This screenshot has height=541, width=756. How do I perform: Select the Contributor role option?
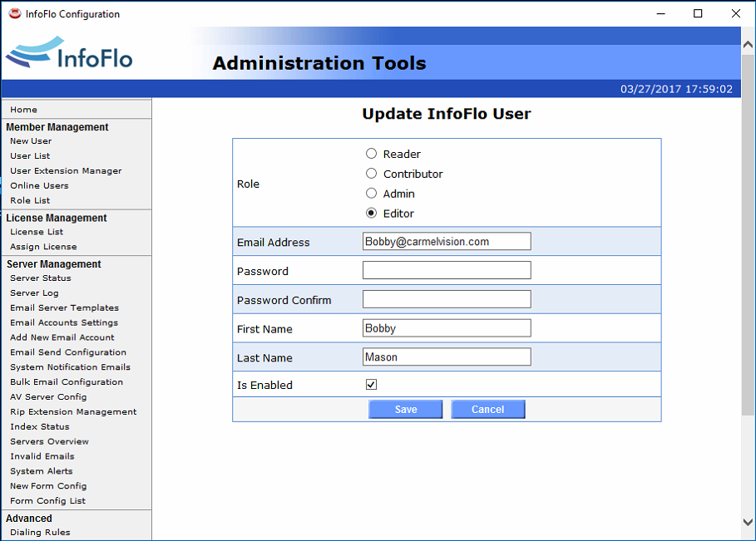point(372,174)
